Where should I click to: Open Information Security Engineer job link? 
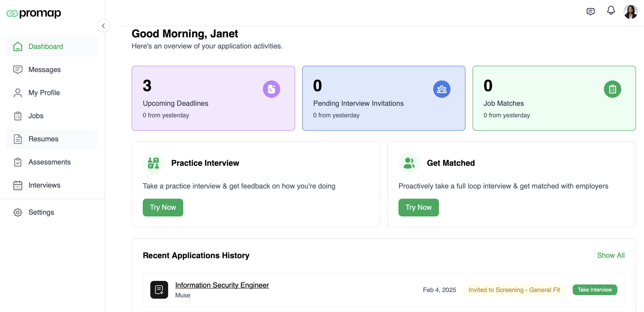click(222, 285)
